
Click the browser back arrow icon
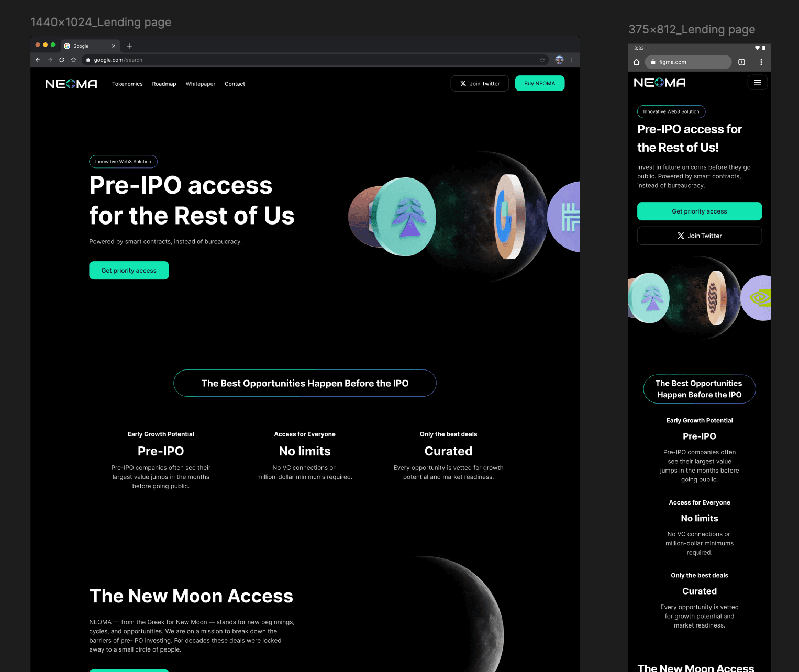[x=38, y=60]
